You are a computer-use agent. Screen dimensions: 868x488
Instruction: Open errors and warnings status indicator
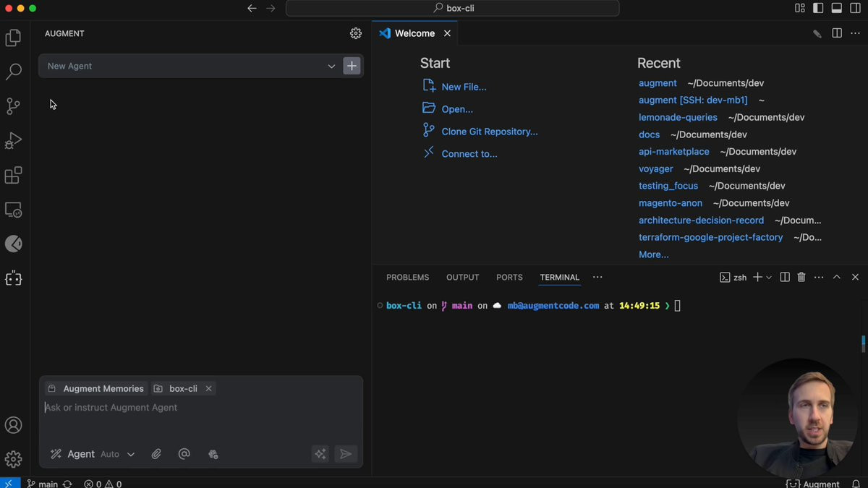[x=103, y=484]
